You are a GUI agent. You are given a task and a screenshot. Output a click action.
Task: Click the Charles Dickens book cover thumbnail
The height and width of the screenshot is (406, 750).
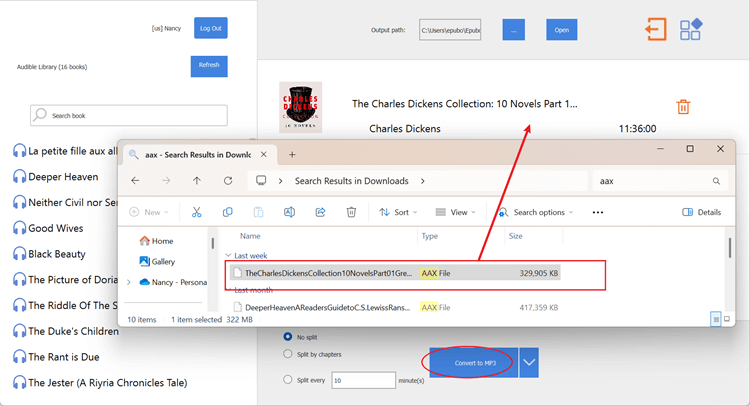click(x=300, y=107)
